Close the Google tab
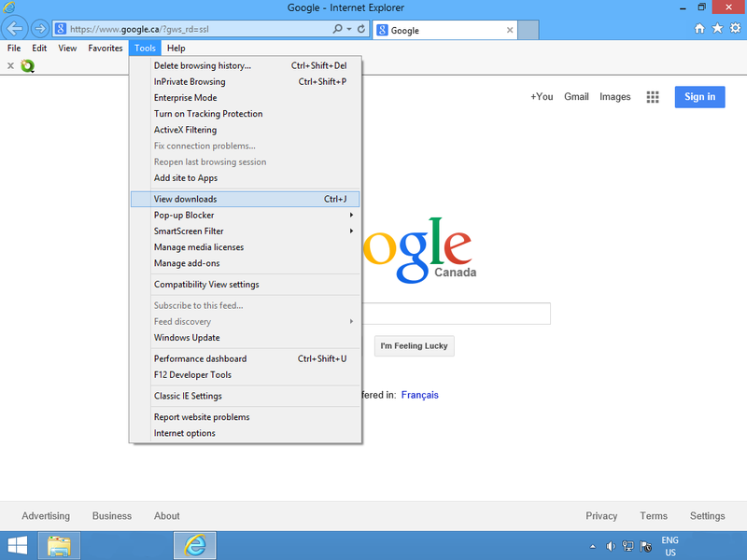Viewport: 747px width, 560px height. click(510, 30)
